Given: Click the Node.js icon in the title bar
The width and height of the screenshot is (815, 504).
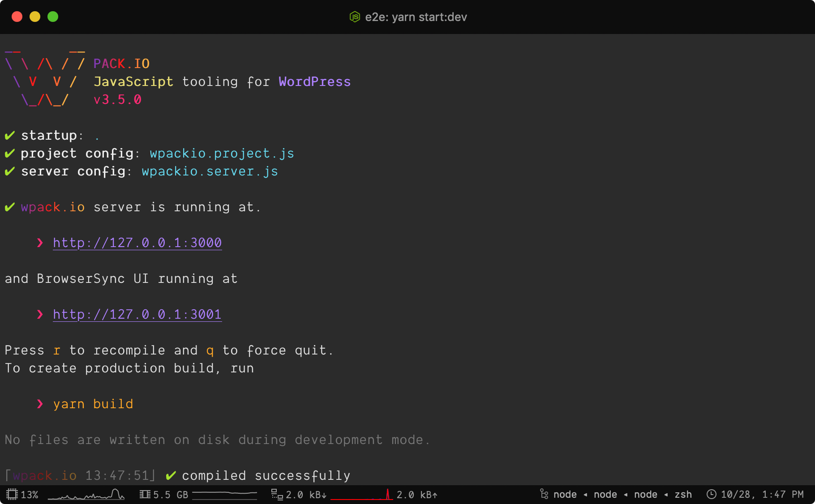Looking at the screenshot, I should coord(354,17).
